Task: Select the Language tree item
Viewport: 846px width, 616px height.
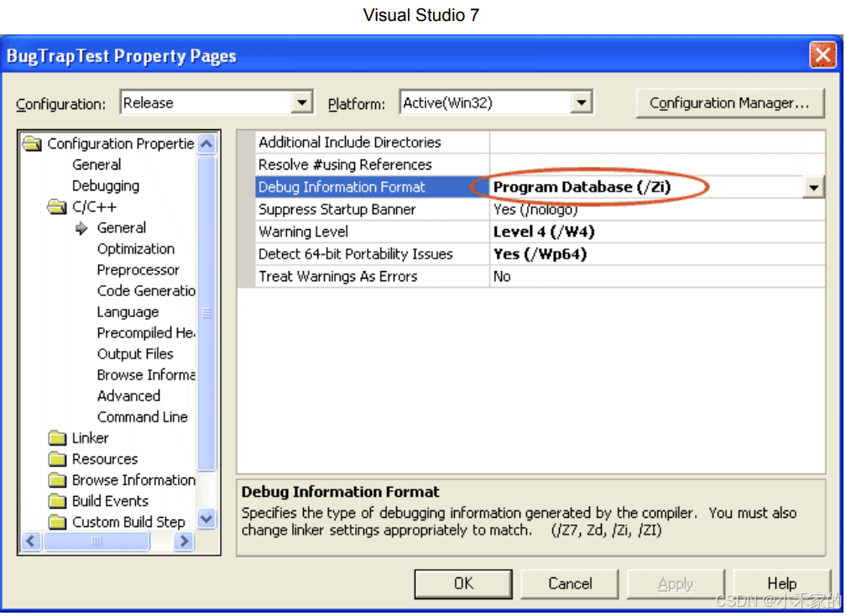Action: [128, 311]
